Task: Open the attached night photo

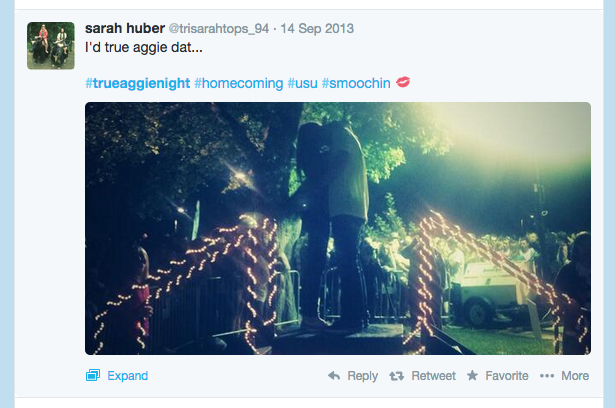Action: (338, 228)
